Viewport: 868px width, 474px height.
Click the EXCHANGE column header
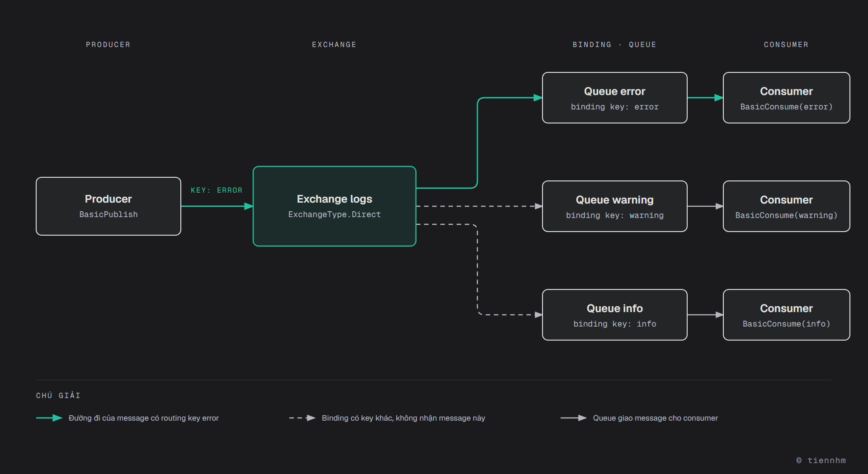click(x=334, y=45)
